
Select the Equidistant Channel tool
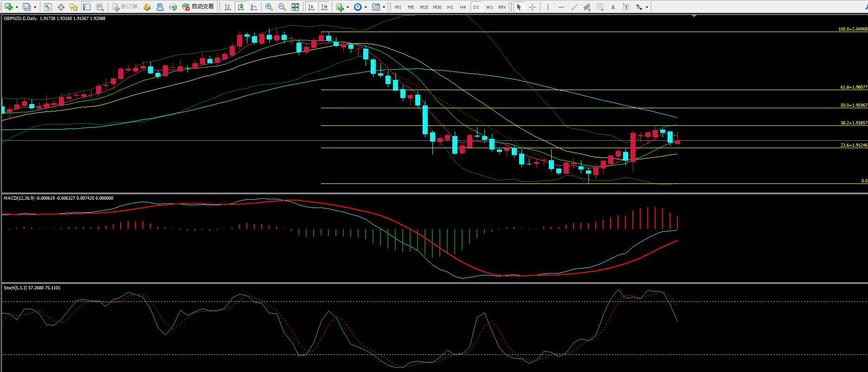587,7
